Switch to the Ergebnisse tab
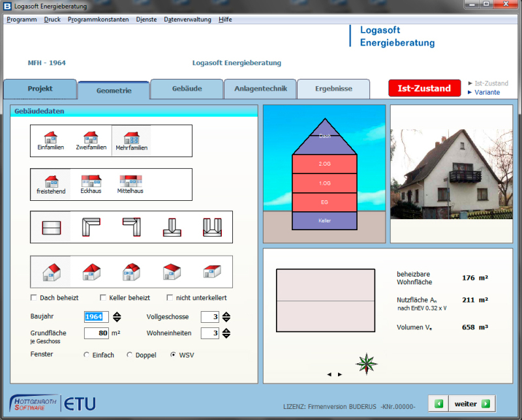Viewport: 522px width, 420px height. (333, 89)
